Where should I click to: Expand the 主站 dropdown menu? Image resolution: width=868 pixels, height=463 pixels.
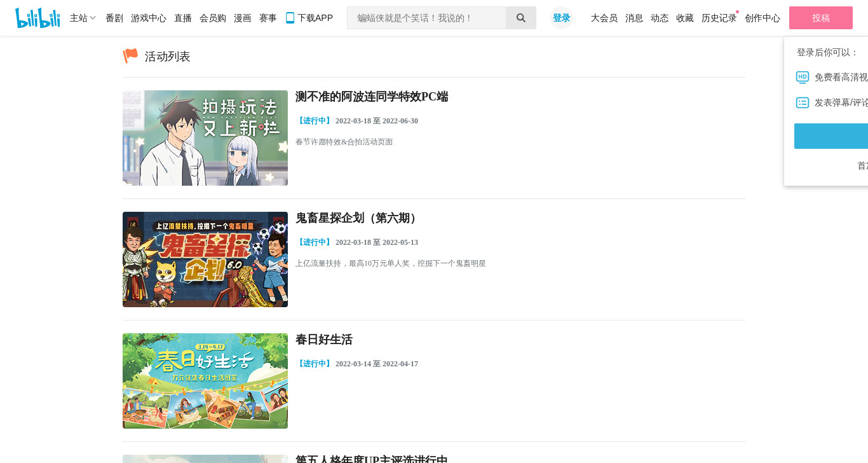coord(83,18)
